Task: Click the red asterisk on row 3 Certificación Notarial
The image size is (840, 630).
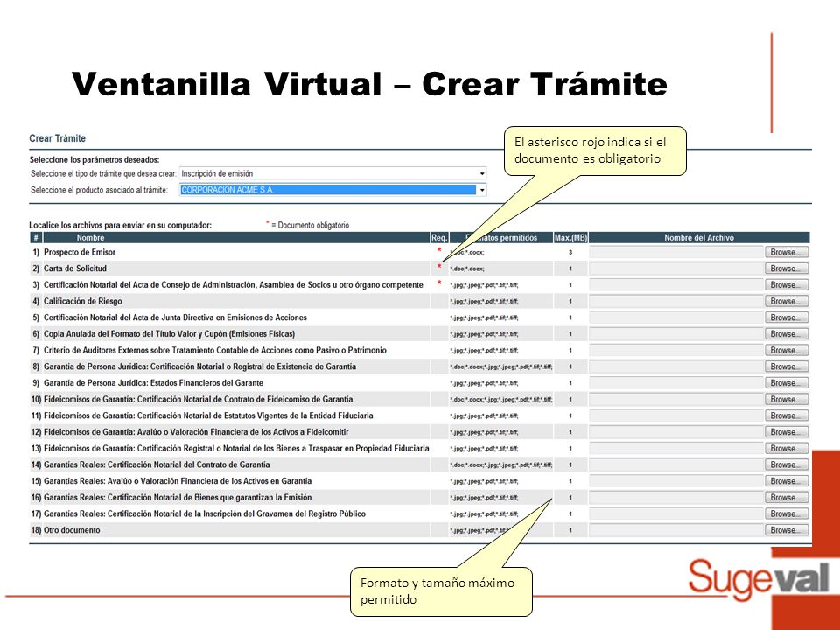Action: click(439, 283)
